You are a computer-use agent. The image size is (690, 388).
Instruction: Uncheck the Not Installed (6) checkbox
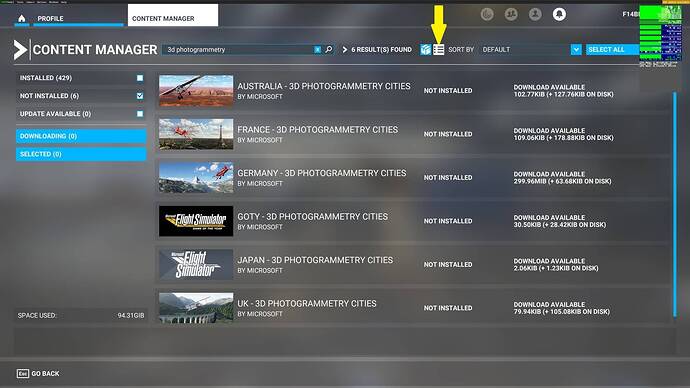point(140,96)
